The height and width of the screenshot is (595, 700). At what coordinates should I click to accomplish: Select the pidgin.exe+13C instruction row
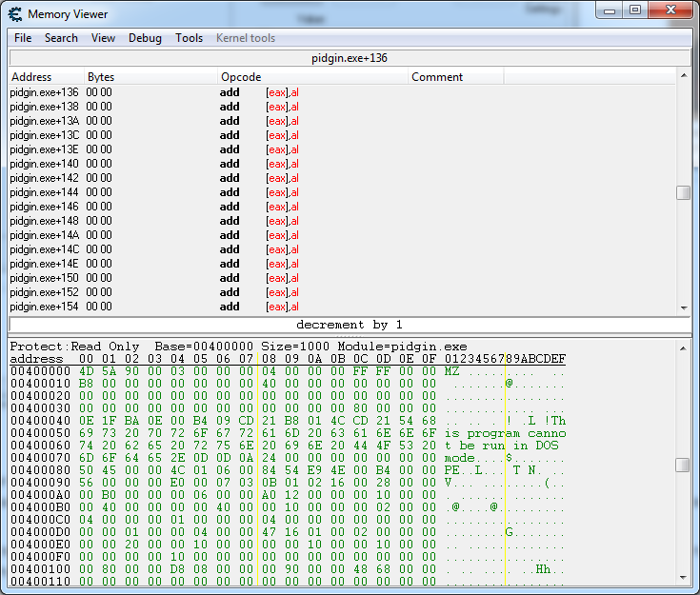[x=342, y=135]
